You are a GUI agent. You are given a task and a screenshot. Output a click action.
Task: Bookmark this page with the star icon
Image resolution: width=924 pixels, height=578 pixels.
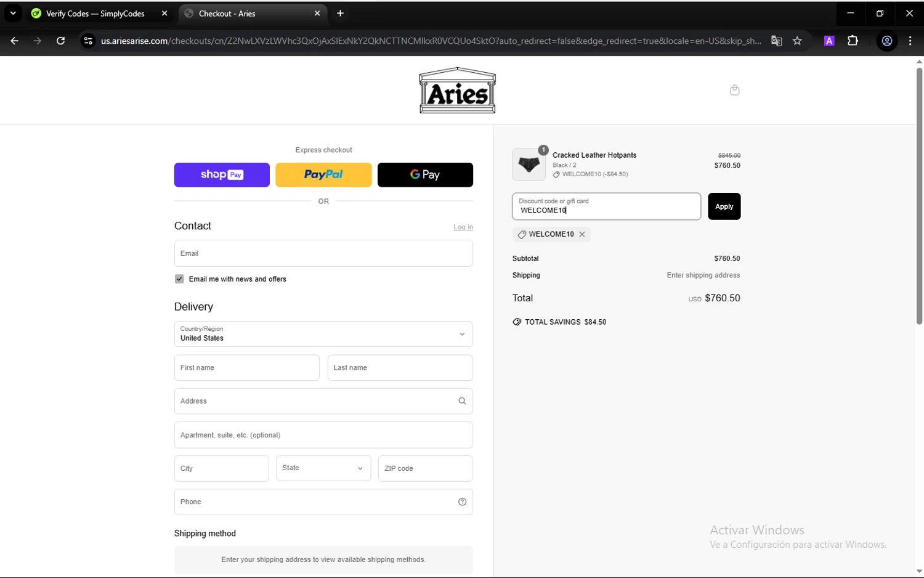coord(797,41)
